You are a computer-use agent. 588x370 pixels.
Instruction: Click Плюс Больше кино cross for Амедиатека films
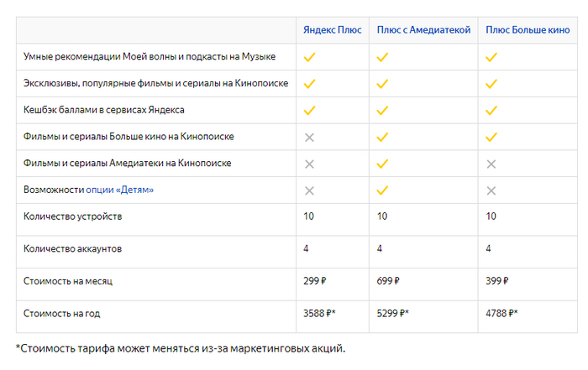pyautogui.click(x=491, y=164)
